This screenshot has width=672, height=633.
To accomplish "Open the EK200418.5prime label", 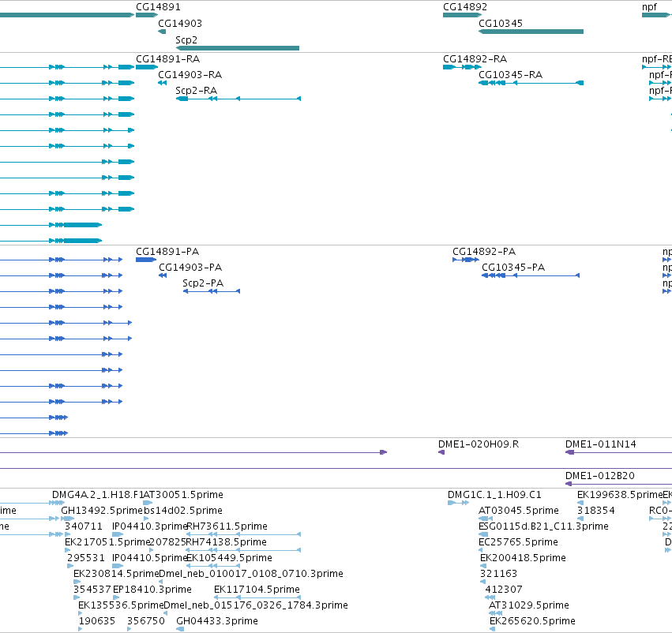I will [523, 557].
